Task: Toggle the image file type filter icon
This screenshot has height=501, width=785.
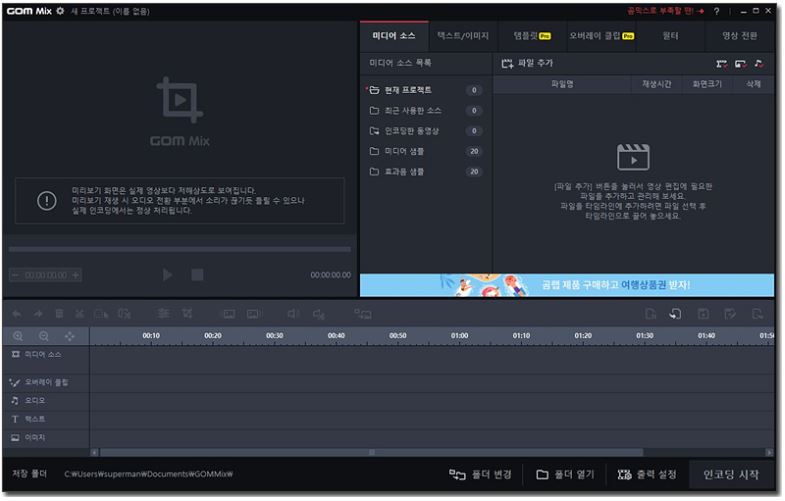Action: coord(740,64)
